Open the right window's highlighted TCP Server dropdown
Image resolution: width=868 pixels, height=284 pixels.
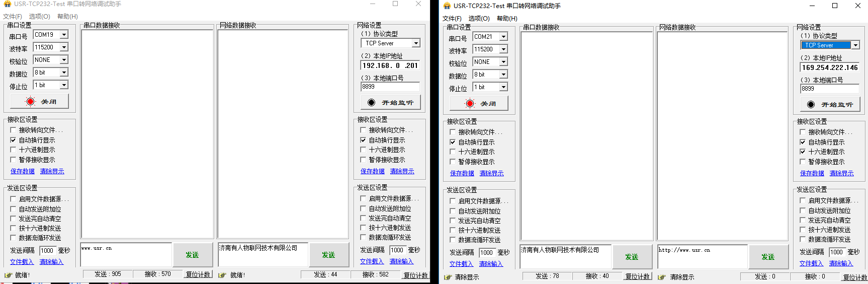[x=855, y=45]
